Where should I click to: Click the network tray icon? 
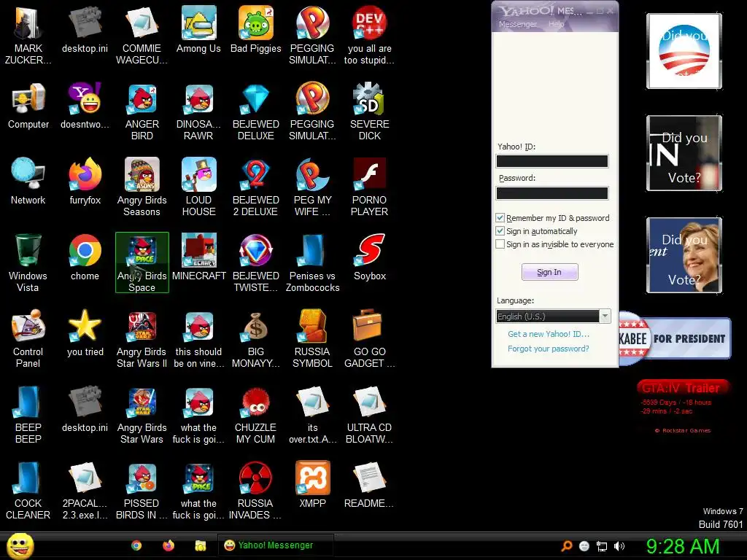click(602, 546)
